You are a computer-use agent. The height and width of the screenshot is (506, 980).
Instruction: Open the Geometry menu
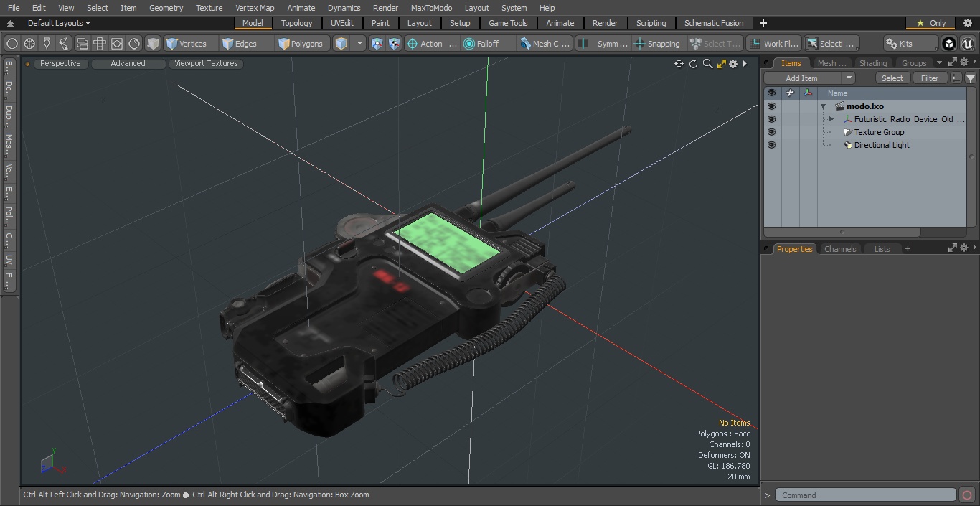pyautogui.click(x=166, y=8)
